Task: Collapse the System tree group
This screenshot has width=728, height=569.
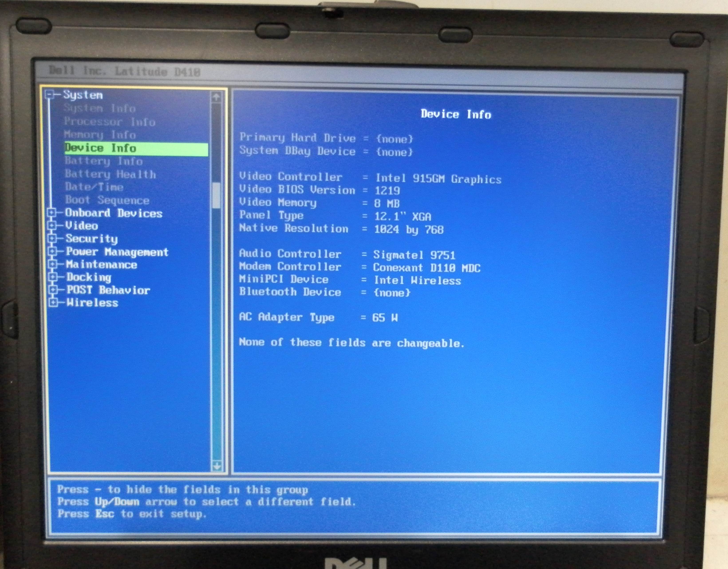Action: coord(49,95)
